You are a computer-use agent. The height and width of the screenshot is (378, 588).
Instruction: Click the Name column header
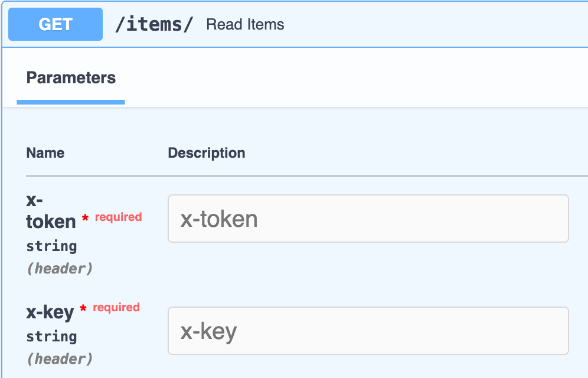pos(45,152)
